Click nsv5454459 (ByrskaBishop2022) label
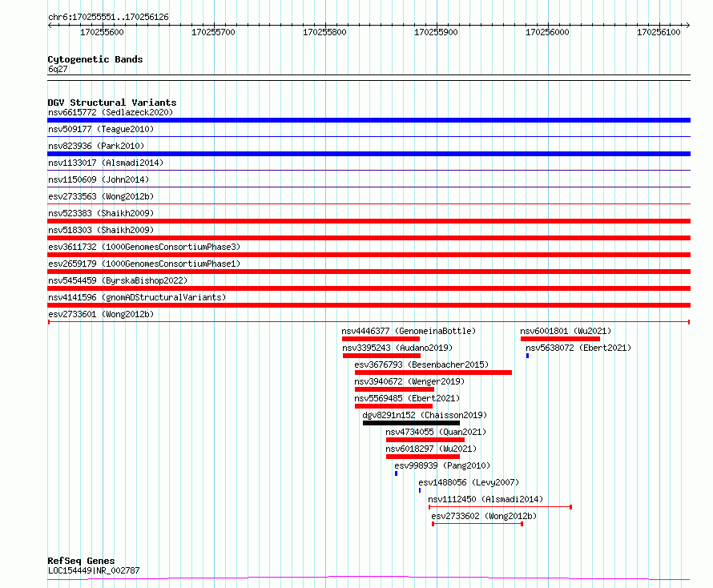 [118, 280]
